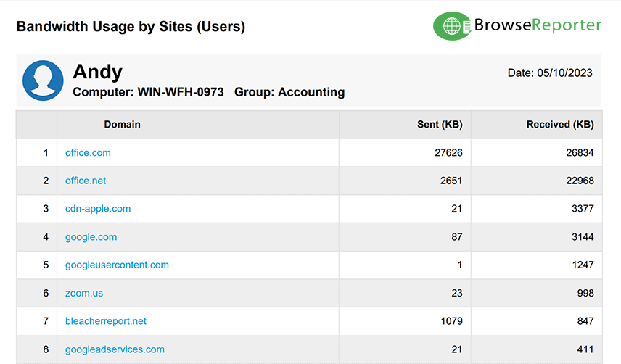Click Andy's user avatar icon
The height and width of the screenshot is (364, 621).
click(44, 80)
